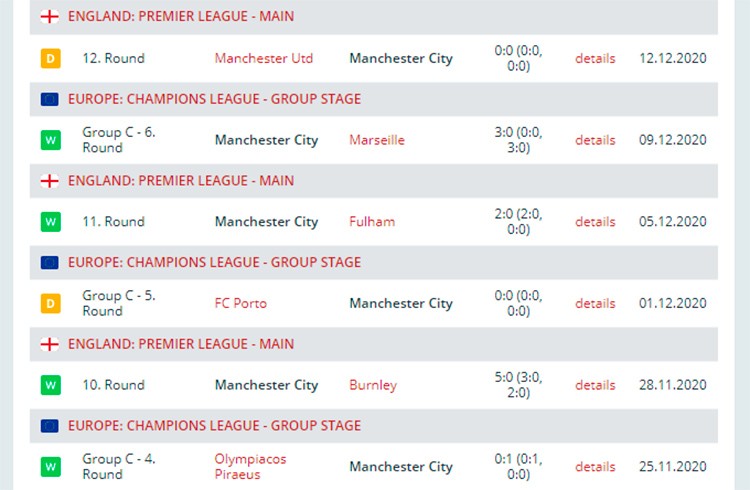Open the FC Porto team link
Image resolution: width=750 pixels, height=490 pixels.
241,303
